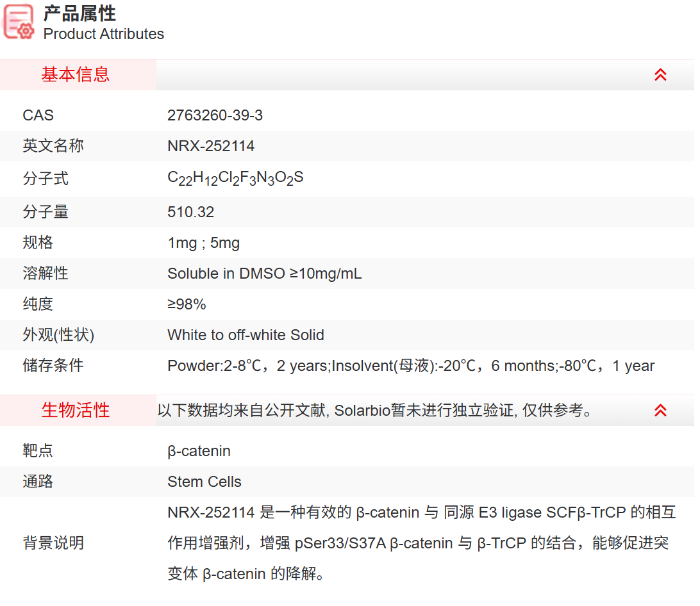Screen dimensions: 700x606
Task: Click the Solarbio disclaimer notice text
Action: [374, 411]
